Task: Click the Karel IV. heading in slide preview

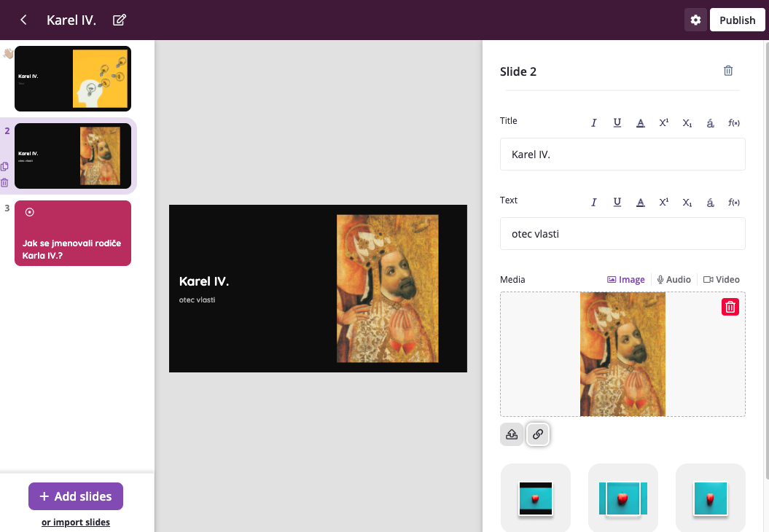Action: point(204,281)
